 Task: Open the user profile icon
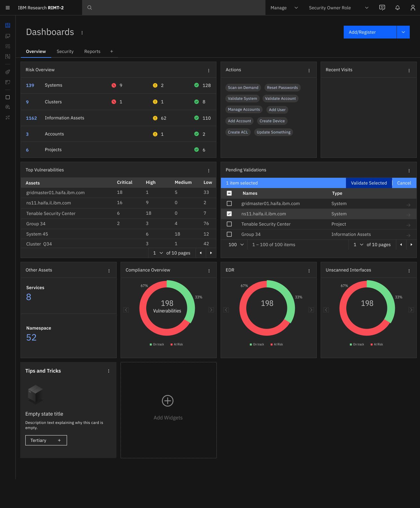click(413, 8)
